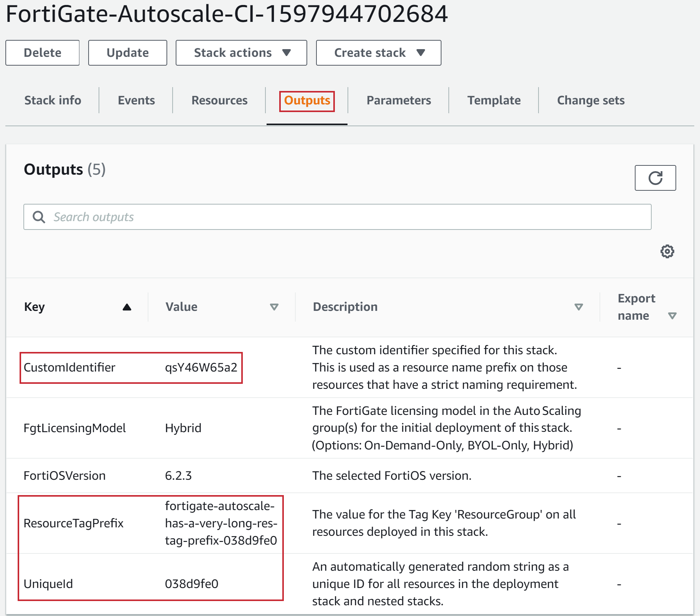Click the Delete stack button
700x616 pixels.
42,53
